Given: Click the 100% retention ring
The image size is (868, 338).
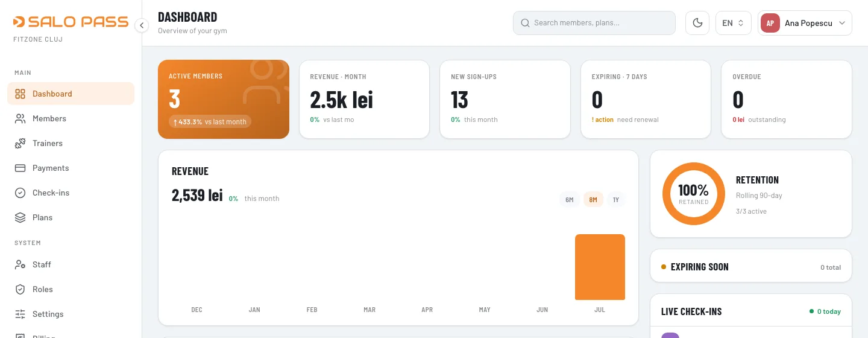Looking at the screenshot, I should [694, 194].
